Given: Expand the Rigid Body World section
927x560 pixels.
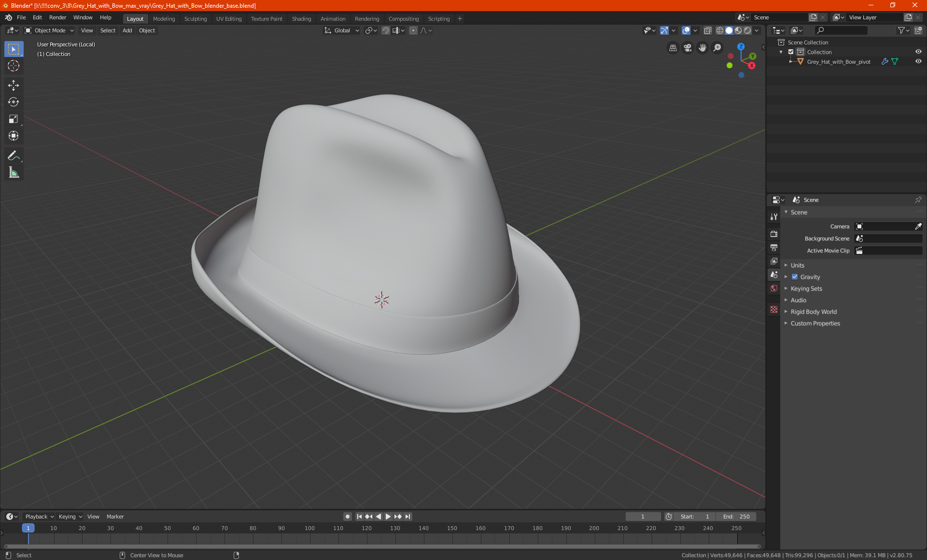Looking at the screenshot, I should pyautogui.click(x=814, y=311).
